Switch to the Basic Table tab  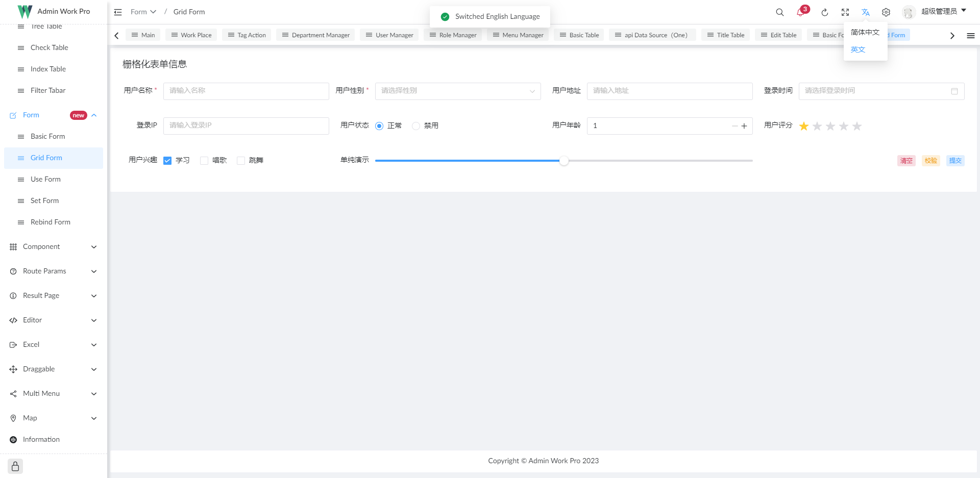point(578,35)
